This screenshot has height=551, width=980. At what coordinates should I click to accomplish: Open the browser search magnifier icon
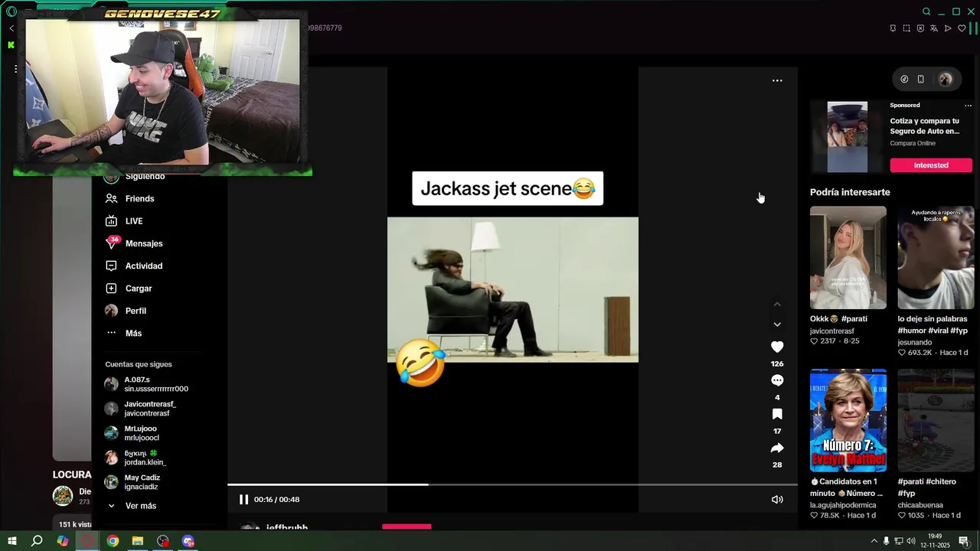[926, 11]
